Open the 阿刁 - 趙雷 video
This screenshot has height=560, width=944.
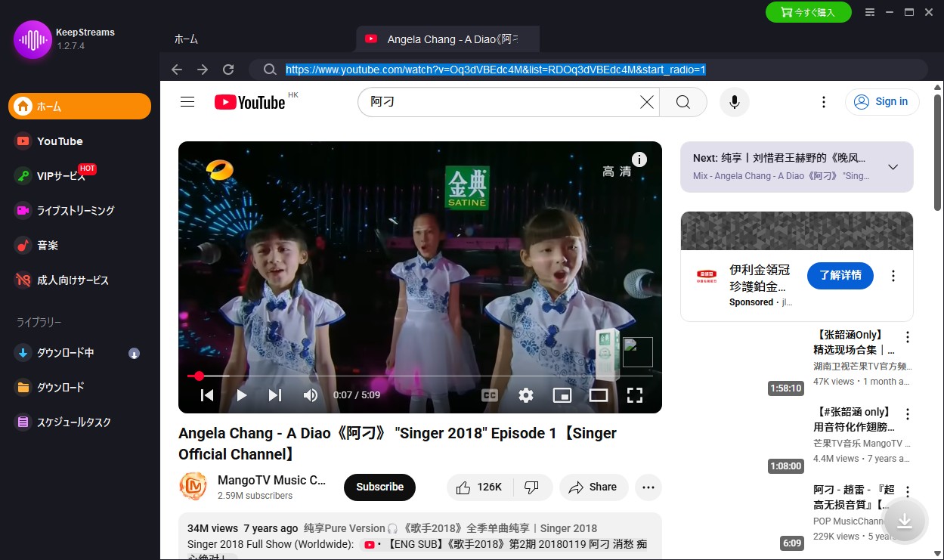pyautogui.click(x=854, y=497)
